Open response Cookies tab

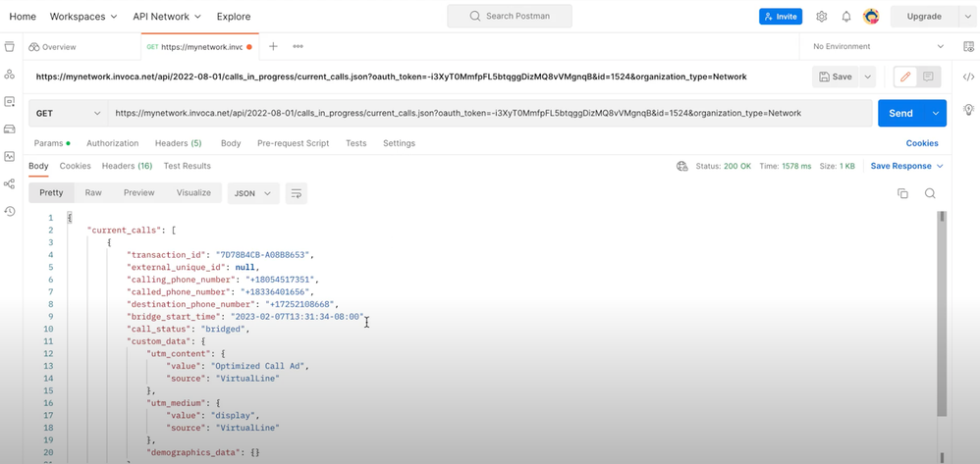tap(75, 166)
